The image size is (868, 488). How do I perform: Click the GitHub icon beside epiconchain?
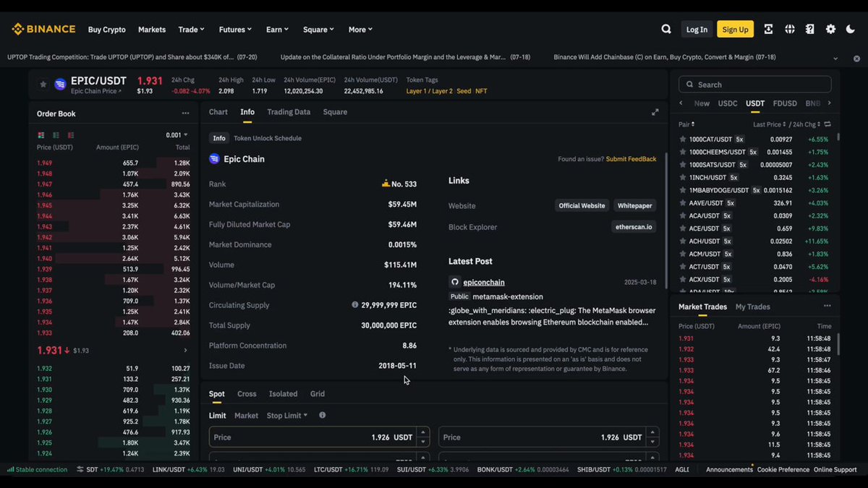tap(454, 283)
